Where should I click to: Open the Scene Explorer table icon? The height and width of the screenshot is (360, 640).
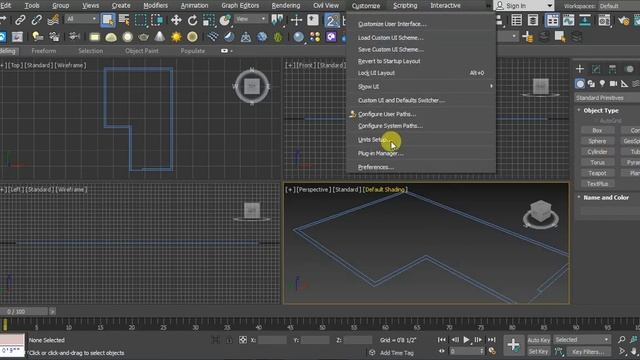[x=517, y=20]
